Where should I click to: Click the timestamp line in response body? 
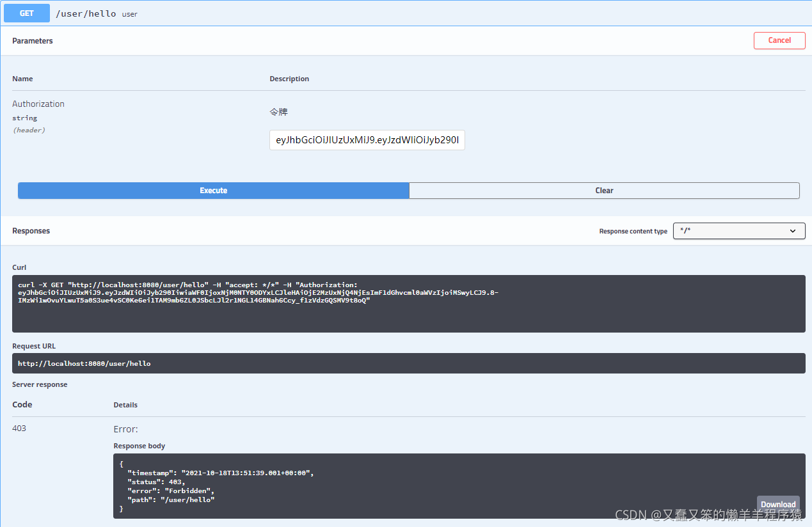pyautogui.click(x=221, y=473)
